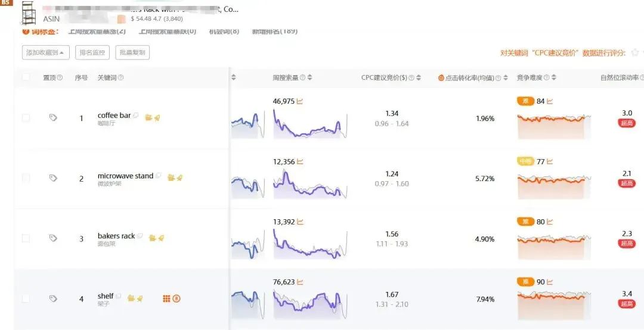644x330 pixels.
Task: Click the pin tag icon for shelf
Action: tap(53, 299)
